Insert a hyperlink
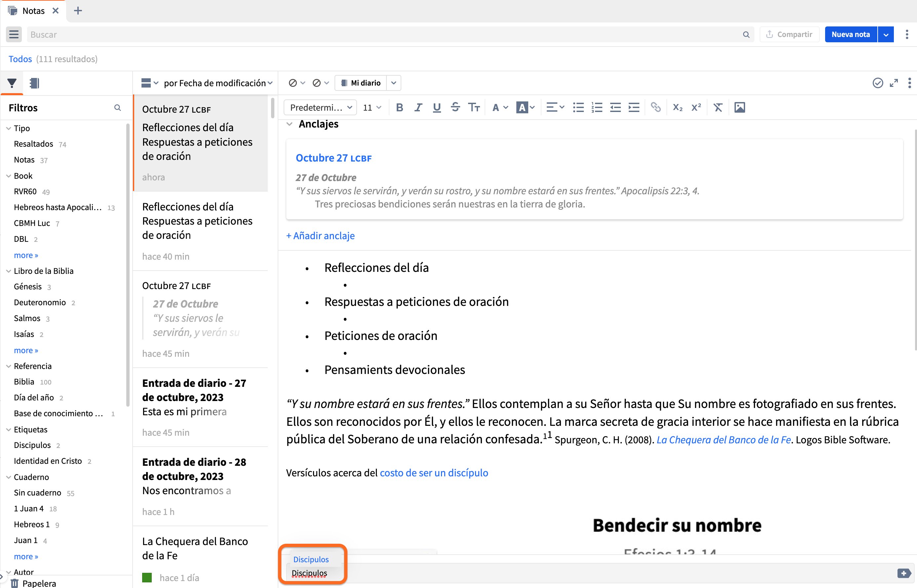Image resolution: width=917 pixels, height=588 pixels. pos(656,107)
